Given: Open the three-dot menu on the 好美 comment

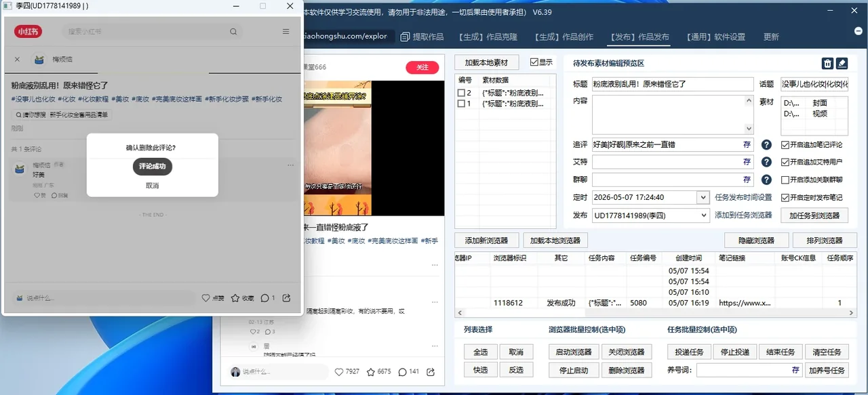Looking at the screenshot, I should [291, 165].
